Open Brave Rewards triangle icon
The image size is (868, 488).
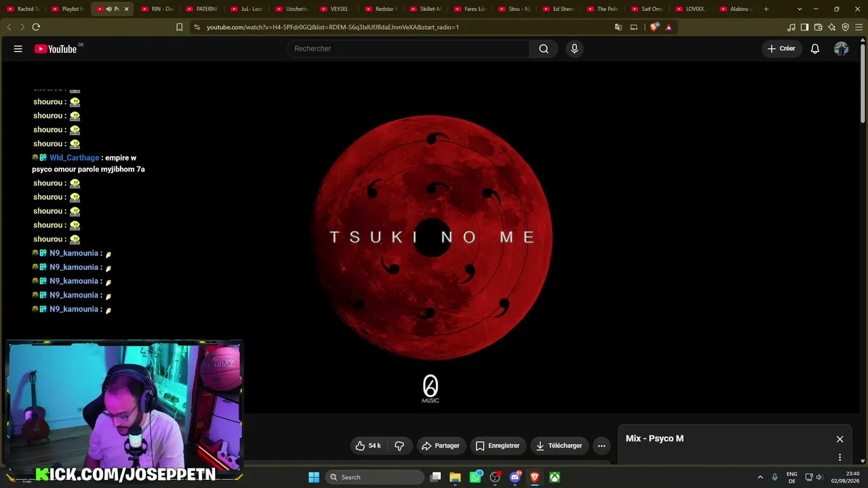click(669, 27)
